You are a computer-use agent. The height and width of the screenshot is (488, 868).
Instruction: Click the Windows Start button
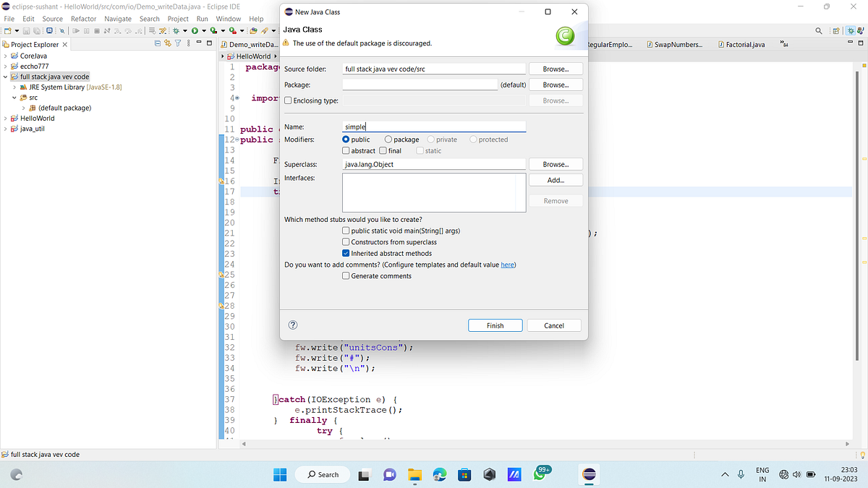click(280, 474)
